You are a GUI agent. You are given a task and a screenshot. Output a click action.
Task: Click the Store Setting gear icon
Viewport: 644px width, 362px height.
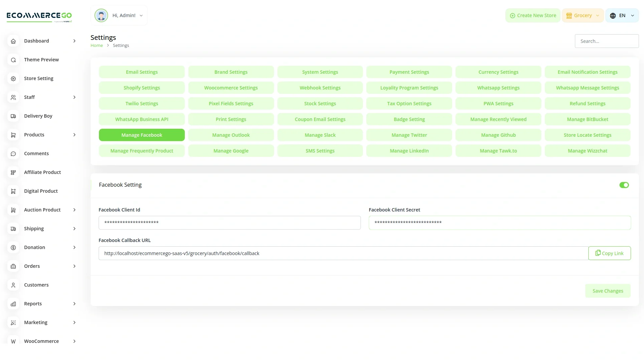[x=13, y=78]
